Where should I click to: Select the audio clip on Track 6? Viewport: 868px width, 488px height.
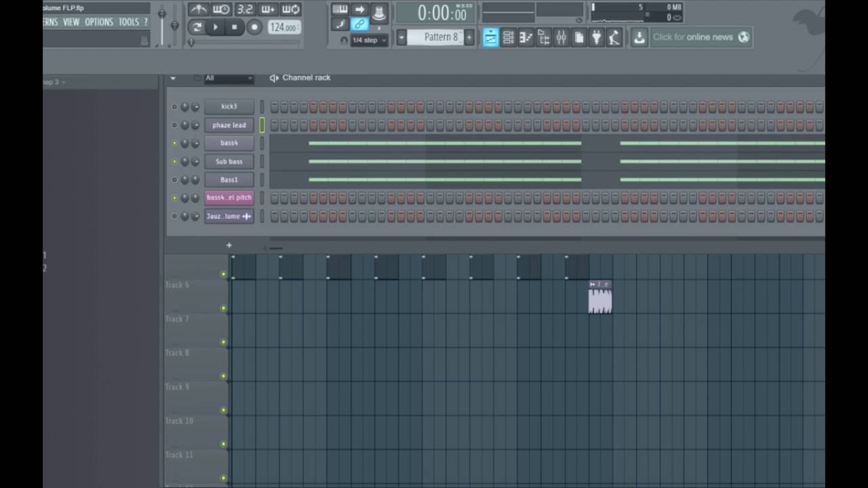[600, 297]
